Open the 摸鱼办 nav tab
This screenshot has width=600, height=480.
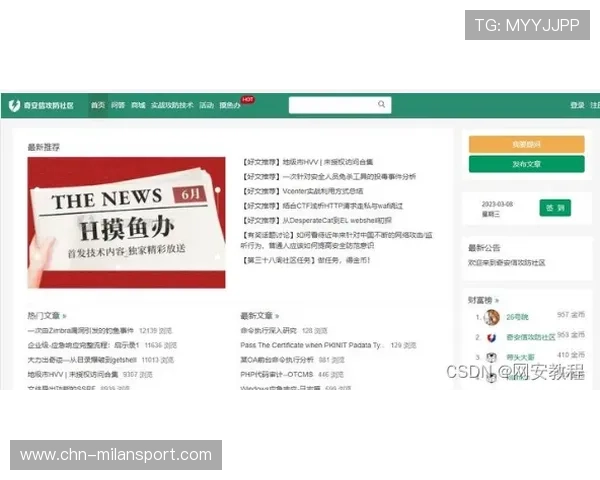click(230, 105)
